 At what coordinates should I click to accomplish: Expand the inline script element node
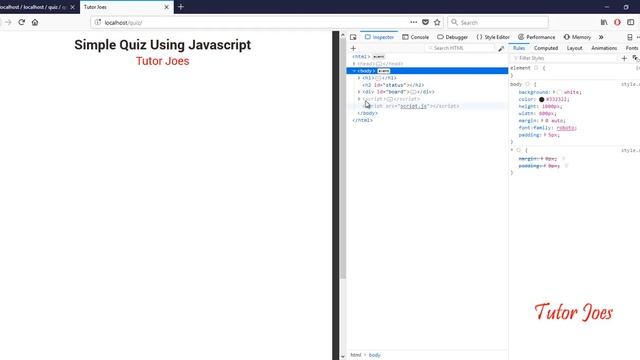[359, 99]
